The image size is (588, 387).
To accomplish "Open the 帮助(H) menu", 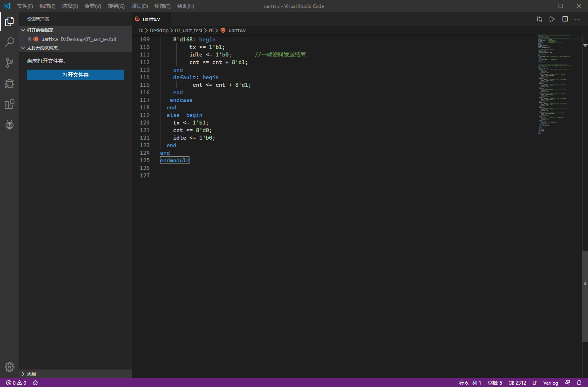I will click(x=186, y=6).
